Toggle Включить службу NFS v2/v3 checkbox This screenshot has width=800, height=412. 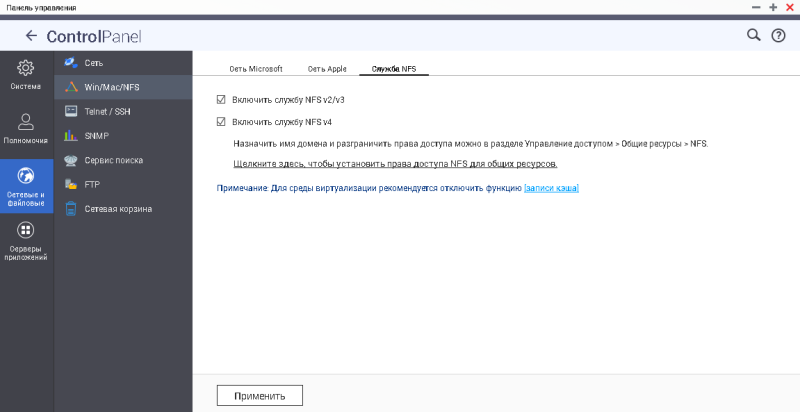[x=221, y=99]
